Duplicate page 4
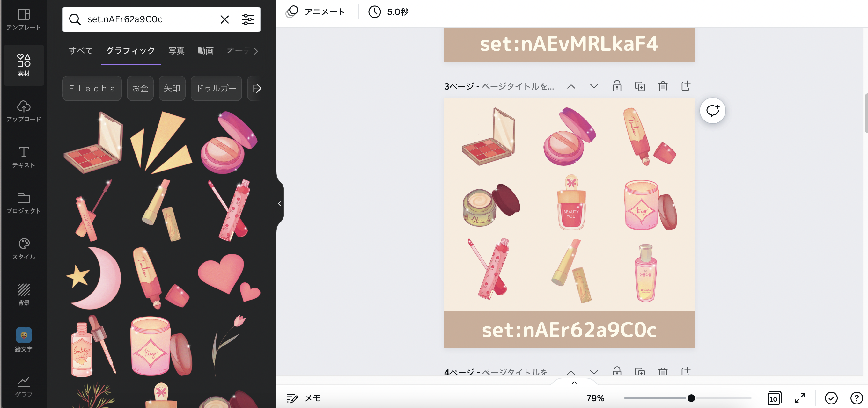This screenshot has width=868, height=408. pyautogui.click(x=640, y=371)
